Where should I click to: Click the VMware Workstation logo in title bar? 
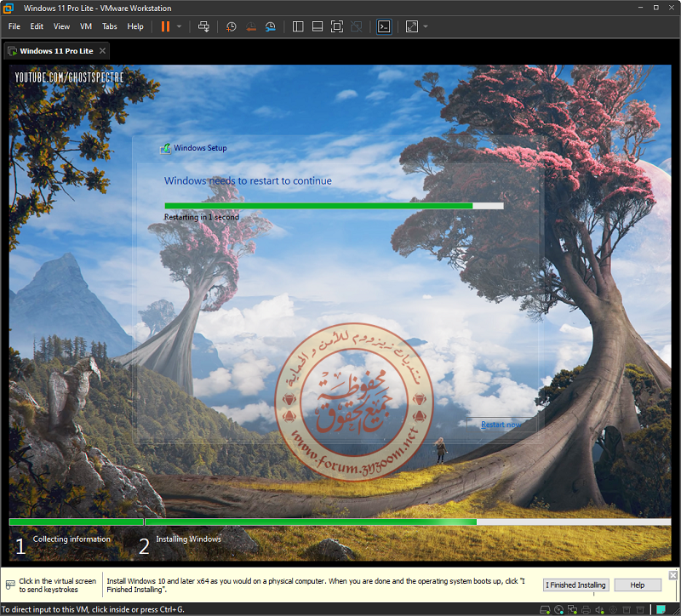tap(8, 8)
